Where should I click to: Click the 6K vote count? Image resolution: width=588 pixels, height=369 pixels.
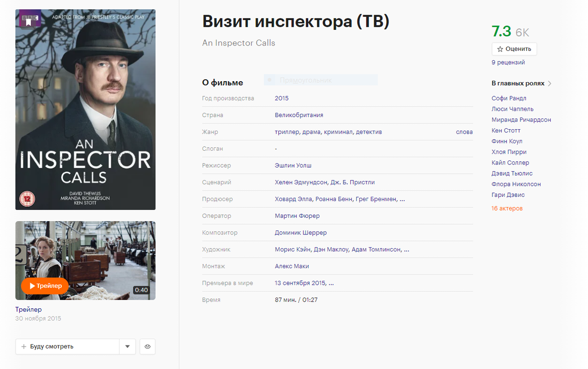(x=522, y=33)
